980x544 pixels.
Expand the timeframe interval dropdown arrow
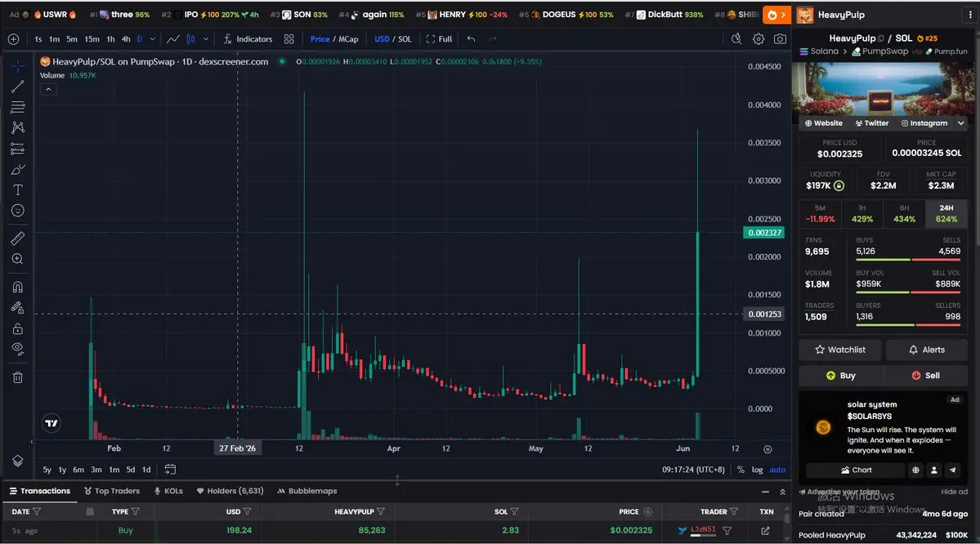pos(153,38)
